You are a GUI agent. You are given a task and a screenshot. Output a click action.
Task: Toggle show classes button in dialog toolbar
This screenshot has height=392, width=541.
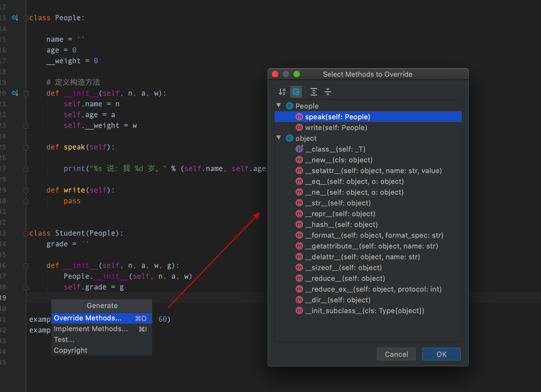click(296, 92)
